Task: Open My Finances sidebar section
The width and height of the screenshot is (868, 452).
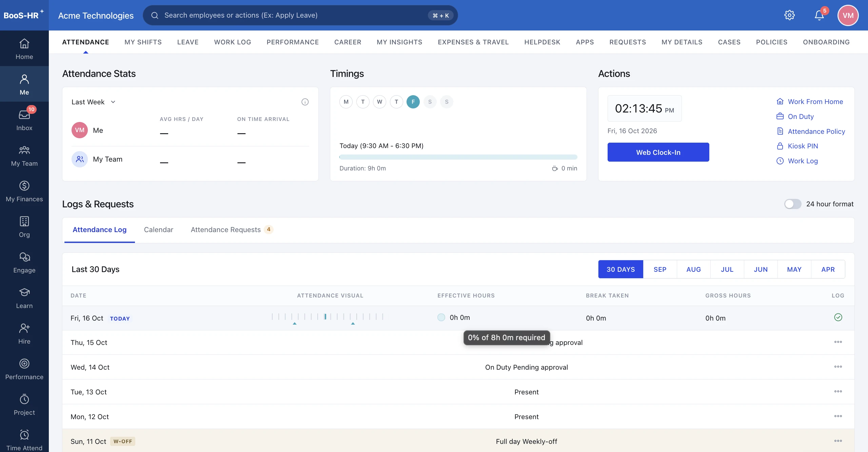Action: click(24, 191)
